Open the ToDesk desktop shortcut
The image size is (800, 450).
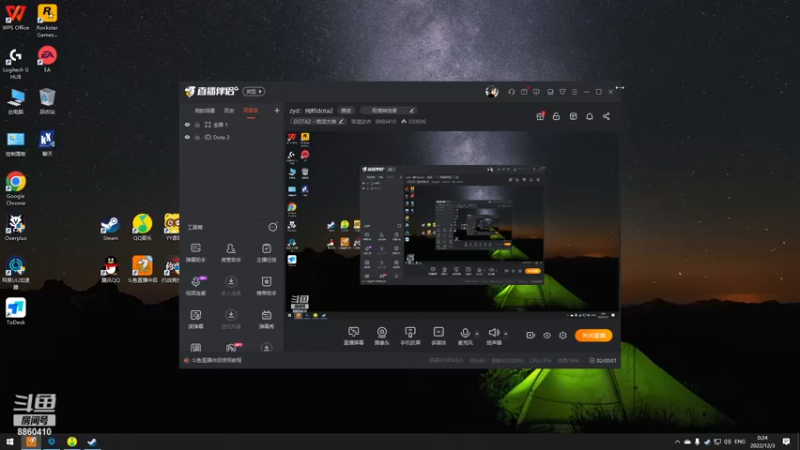pyautogui.click(x=16, y=311)
